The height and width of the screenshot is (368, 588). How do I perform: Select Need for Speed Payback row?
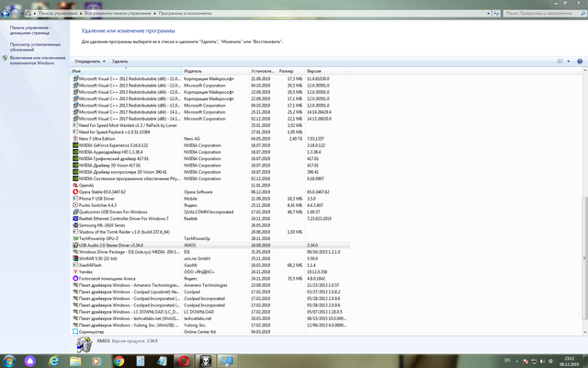(210, 132)
